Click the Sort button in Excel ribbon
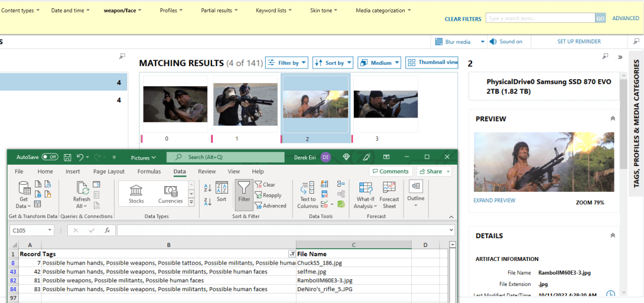Viewport: 644px width, 303px height. pyautogui.click(x=222, y=189)
